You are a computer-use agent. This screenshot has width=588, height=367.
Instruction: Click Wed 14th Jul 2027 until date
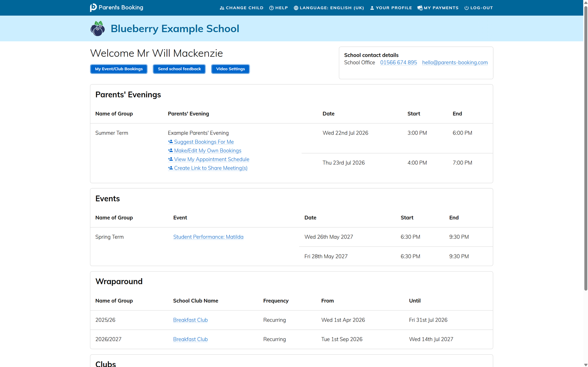(x=431, y=339)
